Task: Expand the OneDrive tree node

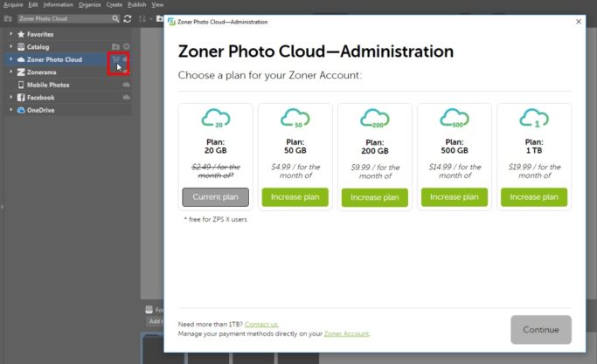Action: pyautogui.click(x=10, y=110)
